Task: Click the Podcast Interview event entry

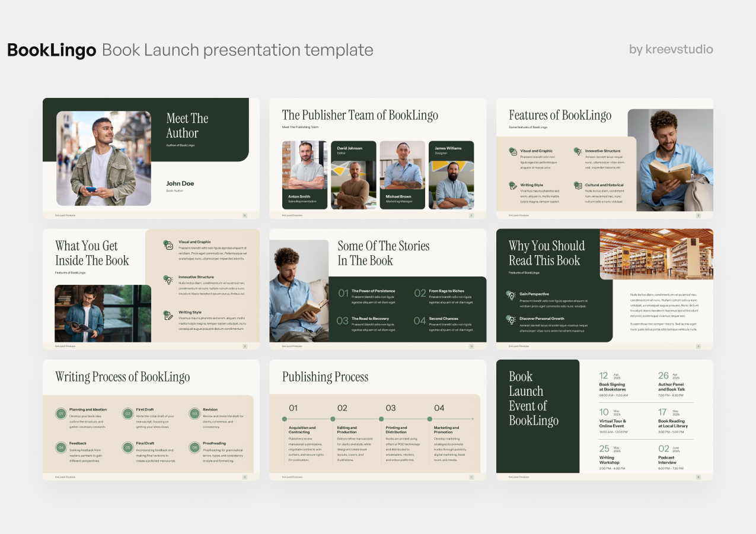Action: (669, 460)
